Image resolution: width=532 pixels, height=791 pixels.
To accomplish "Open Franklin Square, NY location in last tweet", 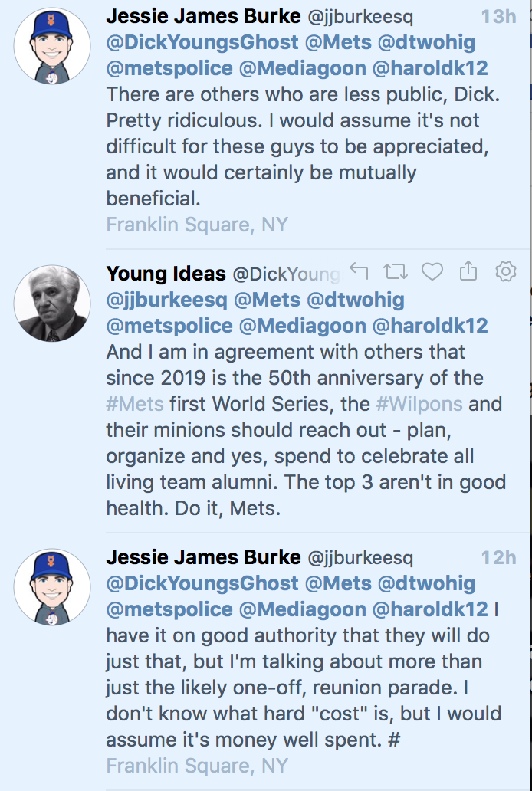I will point(197,766).
